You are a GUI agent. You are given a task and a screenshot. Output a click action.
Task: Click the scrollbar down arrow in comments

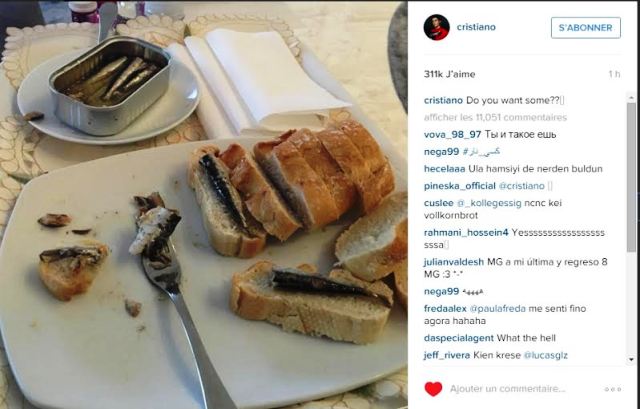[631, 360]
